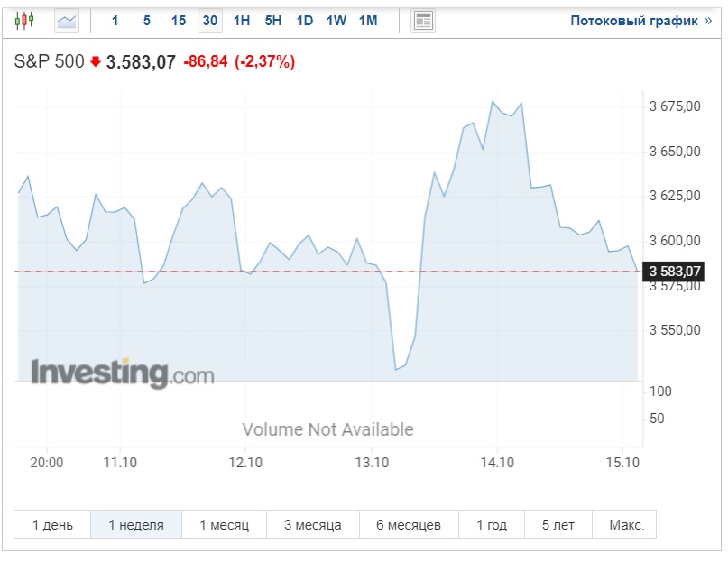This screenshot has width=728, height=562.
Task: Choose the 5H interval
Action: click(273, 21)
